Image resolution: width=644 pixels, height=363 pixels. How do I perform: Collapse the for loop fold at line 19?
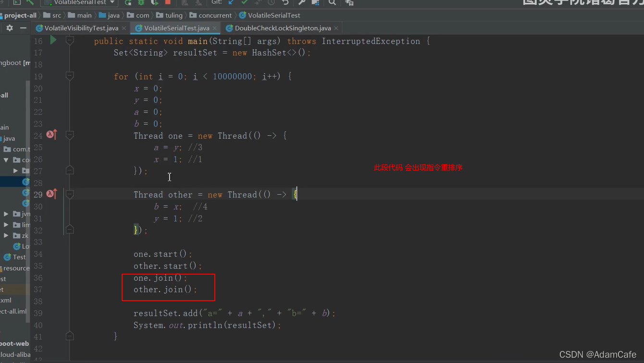pos(70,76)
